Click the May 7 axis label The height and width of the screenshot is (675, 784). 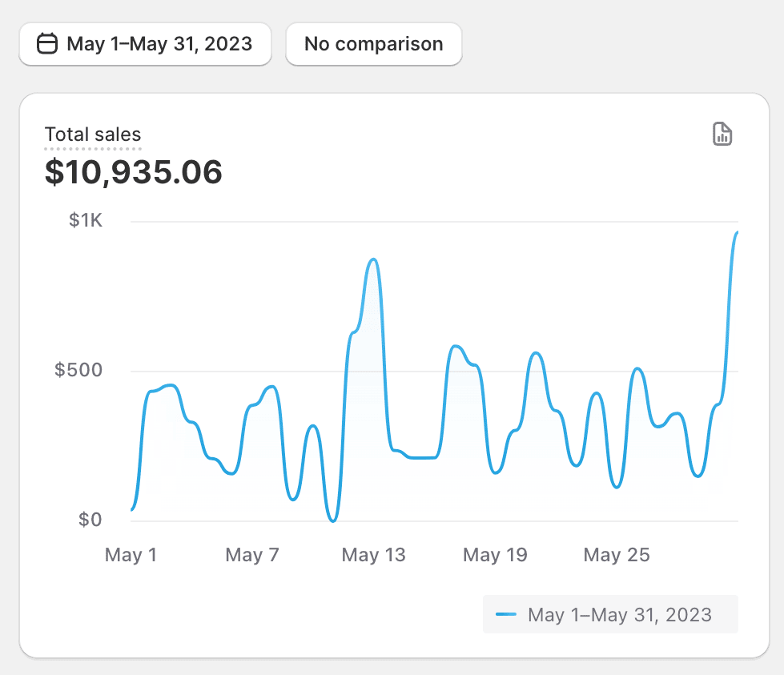[252, 555]
